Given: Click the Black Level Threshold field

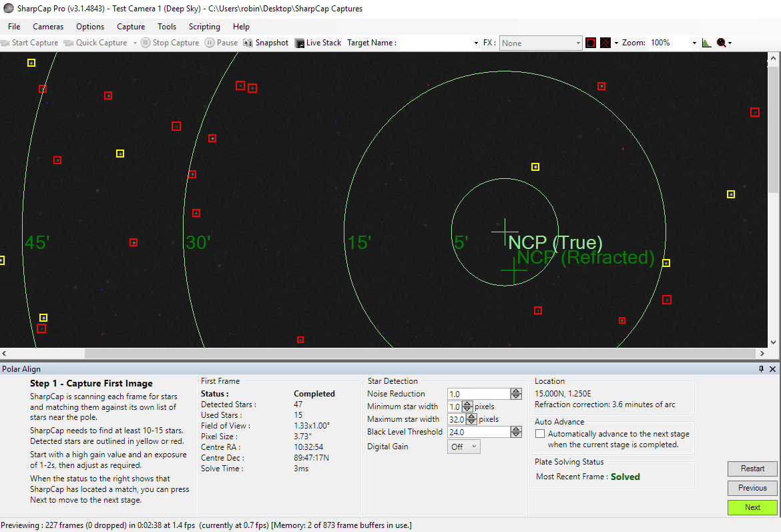Looking at the screenshot, I should [x=479, y=432].
